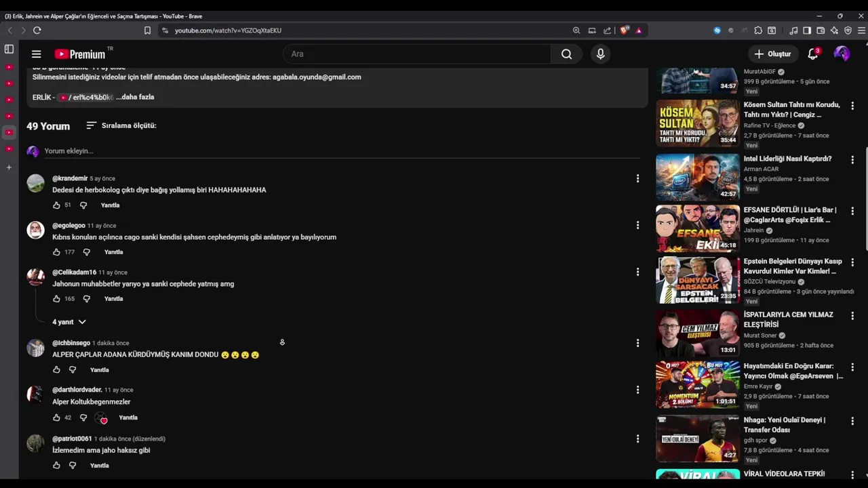Open Murat Soner channel name

(760, 335)
